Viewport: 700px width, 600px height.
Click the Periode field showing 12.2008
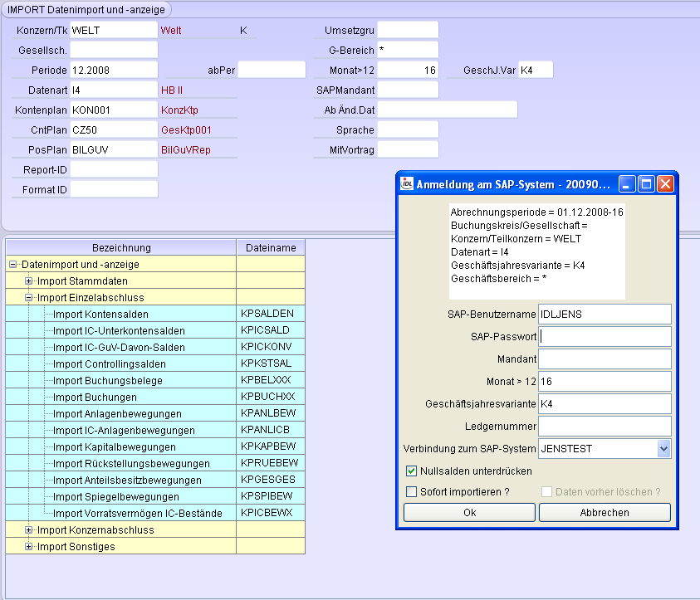[114, 70]
